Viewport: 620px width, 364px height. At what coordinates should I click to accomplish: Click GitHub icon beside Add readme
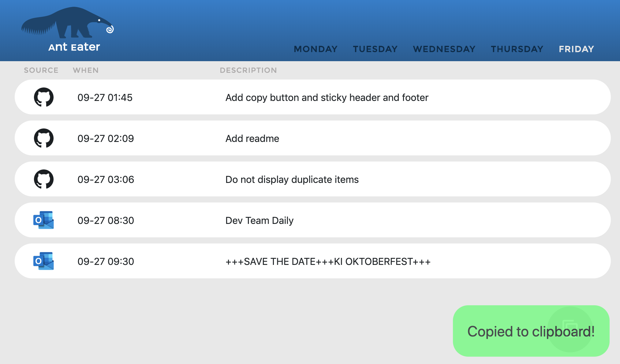click(44, 138)
